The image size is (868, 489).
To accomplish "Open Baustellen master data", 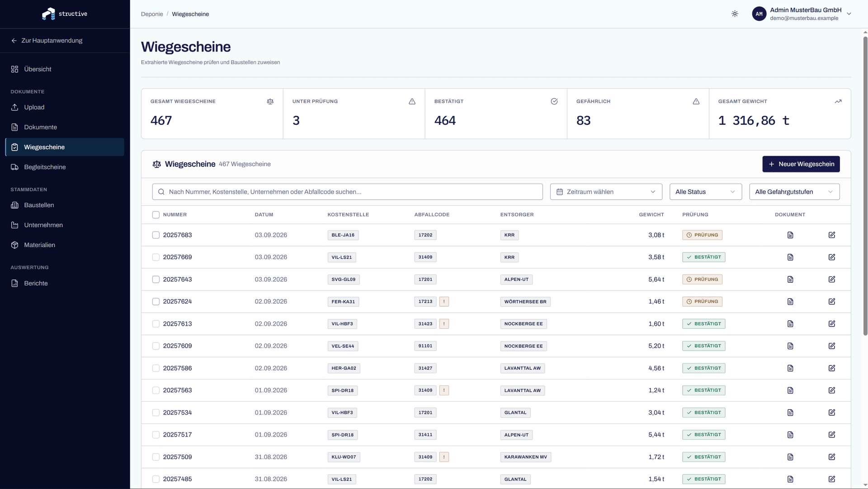I will pos(65,205).
